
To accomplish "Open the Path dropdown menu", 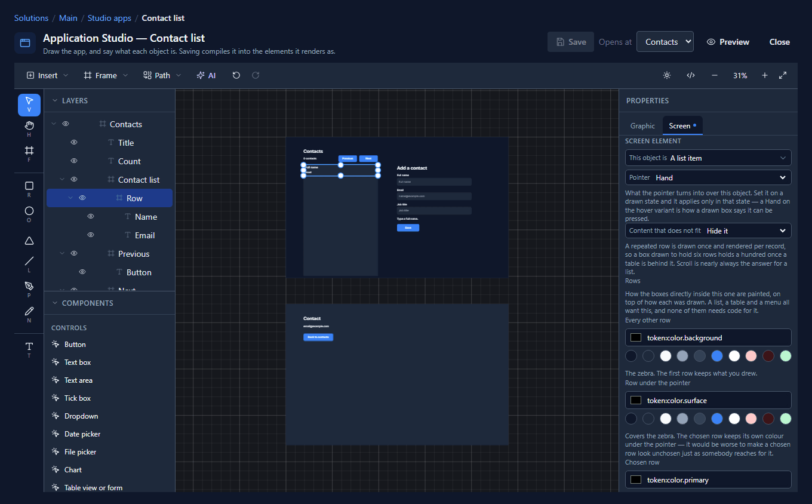I will (162, 75).
